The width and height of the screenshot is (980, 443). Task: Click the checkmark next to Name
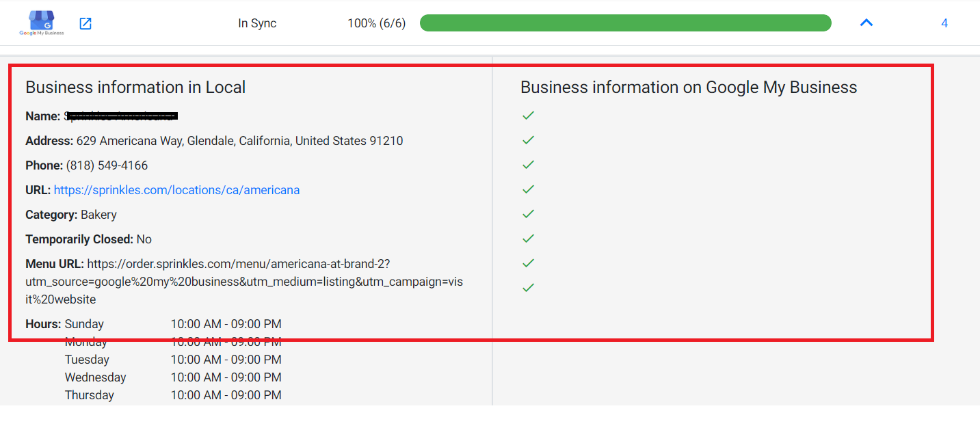click(x=528, y=116)
